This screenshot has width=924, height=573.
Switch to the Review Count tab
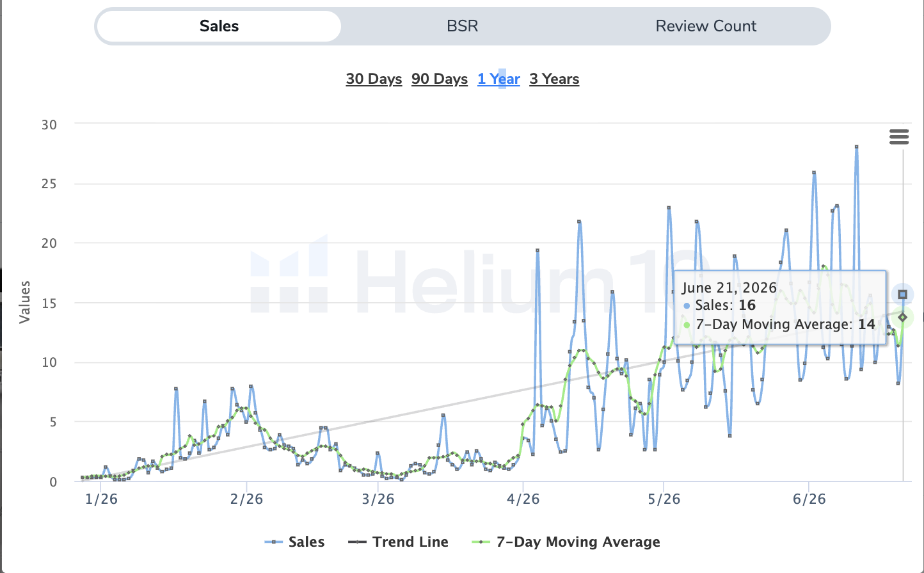706,26
